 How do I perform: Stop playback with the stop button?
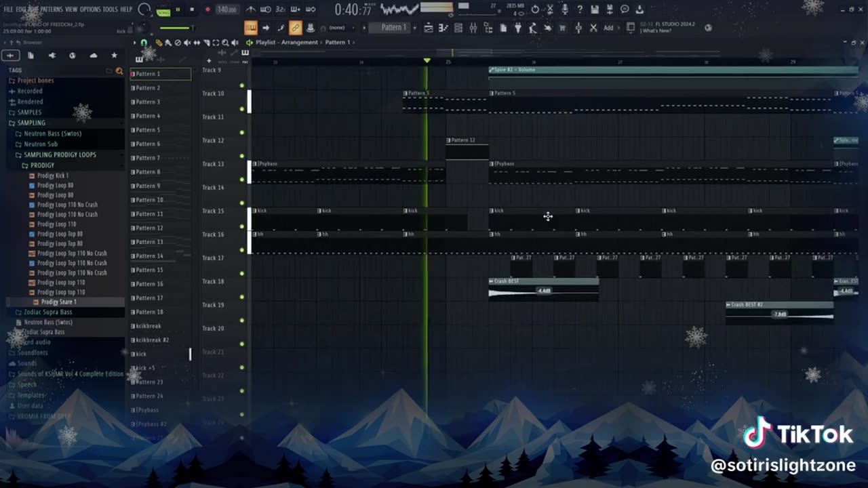pyautogui.click(x=192, y=9)
